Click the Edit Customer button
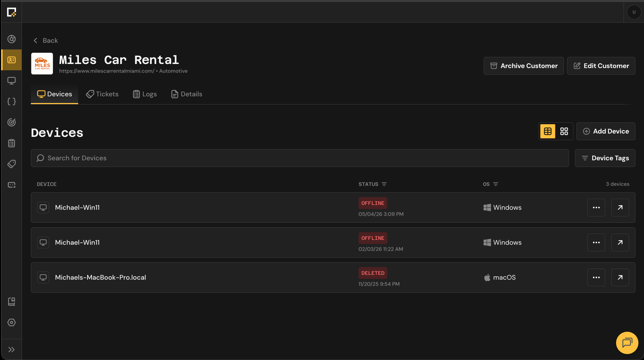Screen dimensions: 644x360 (601, 66)
